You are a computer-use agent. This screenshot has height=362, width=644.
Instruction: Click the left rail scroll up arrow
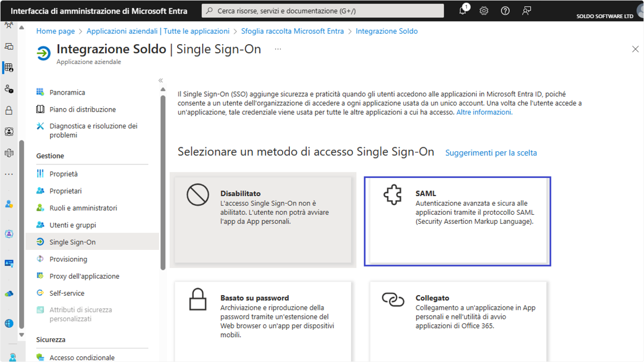(x=22, y=28)
